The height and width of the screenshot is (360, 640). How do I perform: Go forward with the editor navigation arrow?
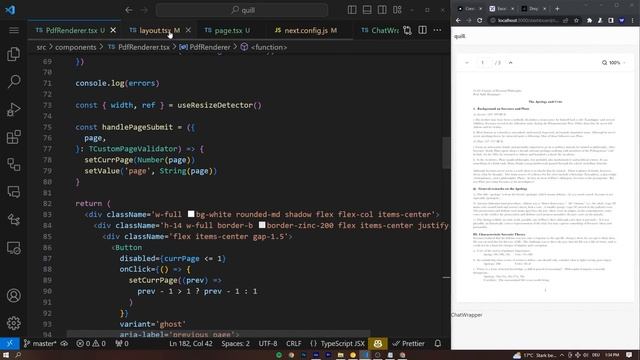[144, 10]
